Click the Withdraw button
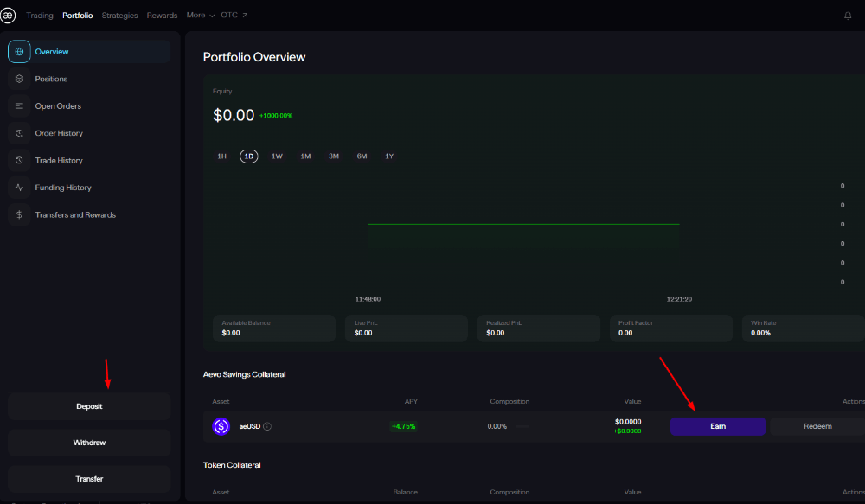The image size is (865, 504). click(89, 443)
